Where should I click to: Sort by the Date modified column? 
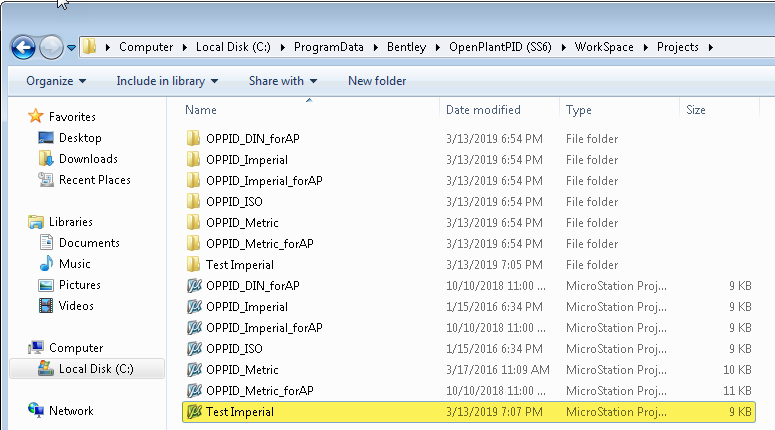click(483, 110)
